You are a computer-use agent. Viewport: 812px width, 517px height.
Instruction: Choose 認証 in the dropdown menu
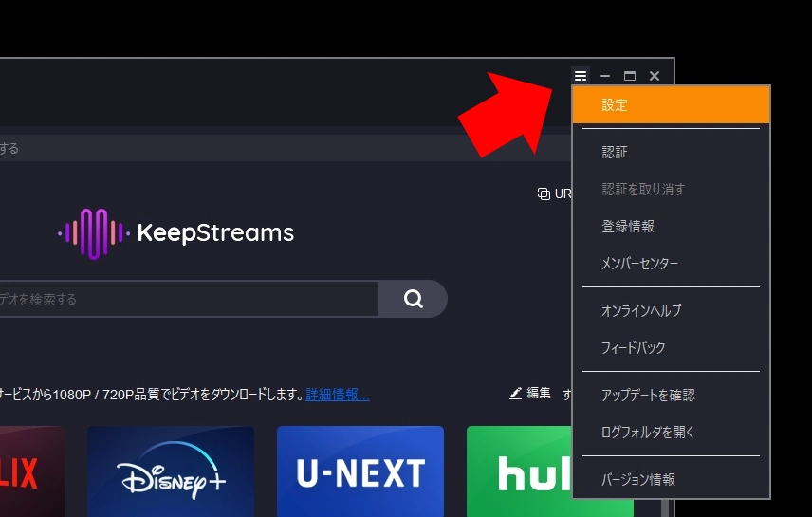(615, 152)
